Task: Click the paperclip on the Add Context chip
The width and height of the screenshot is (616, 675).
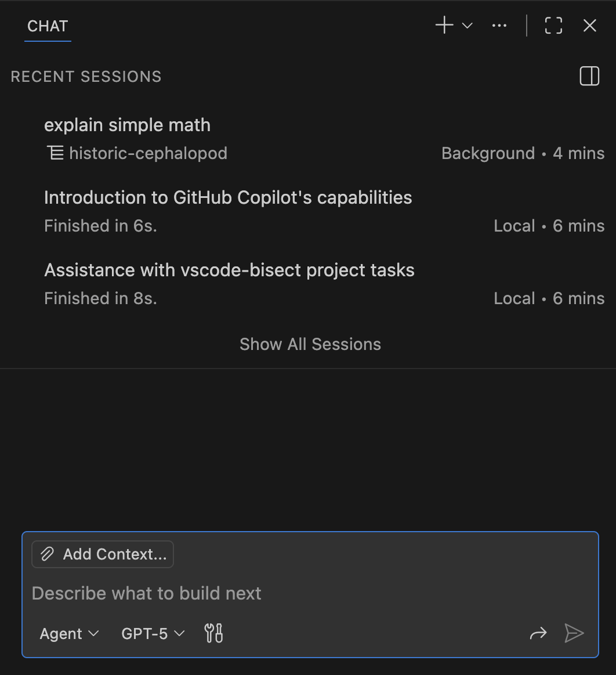Action: (x=47, y=554)
